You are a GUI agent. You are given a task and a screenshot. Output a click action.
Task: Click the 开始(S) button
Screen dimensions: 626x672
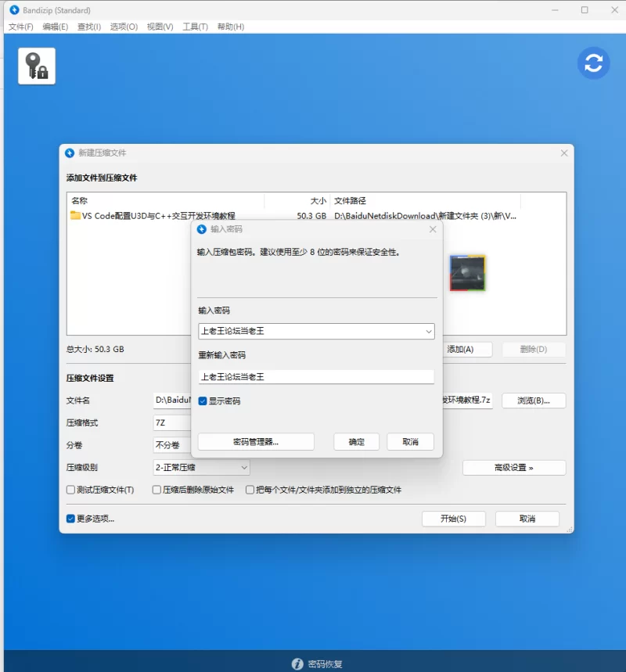454,519
